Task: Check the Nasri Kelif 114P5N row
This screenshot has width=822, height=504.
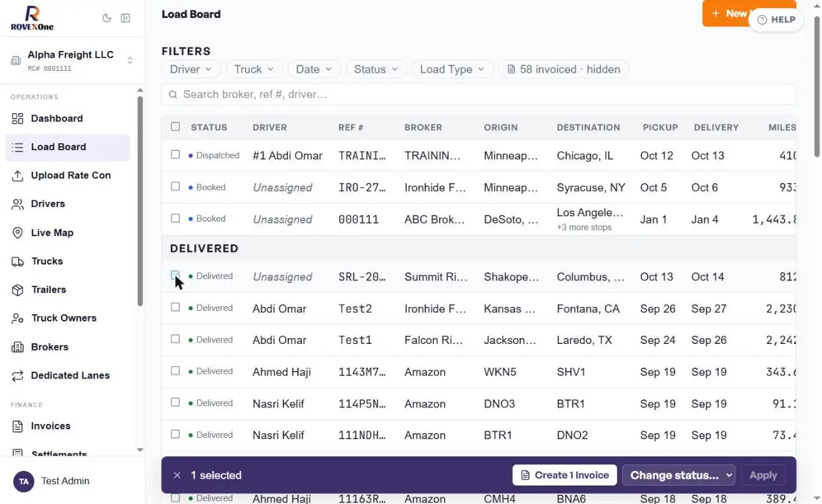Action: pyautogui.click(x=175, y=402)
